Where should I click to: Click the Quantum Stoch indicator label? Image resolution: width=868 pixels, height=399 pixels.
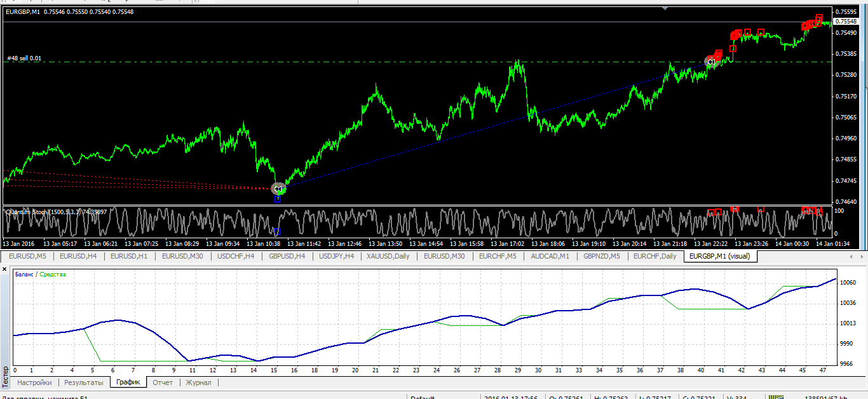coord(55,212)
